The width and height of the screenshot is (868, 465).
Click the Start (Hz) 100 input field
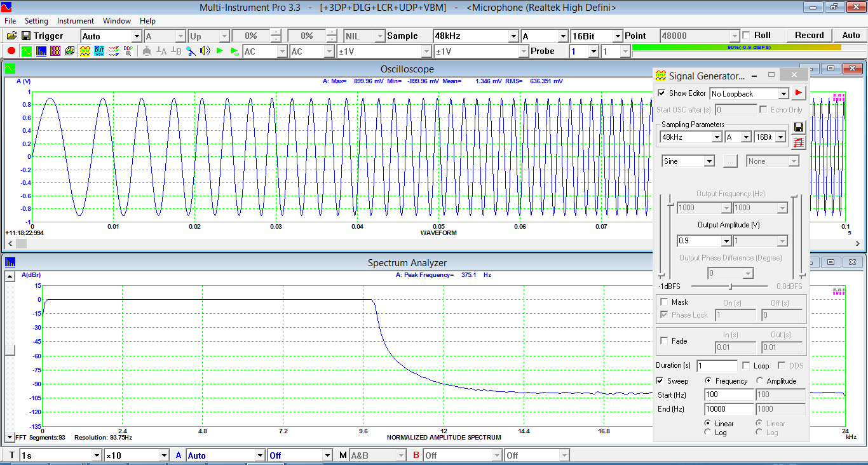(729, 395)
